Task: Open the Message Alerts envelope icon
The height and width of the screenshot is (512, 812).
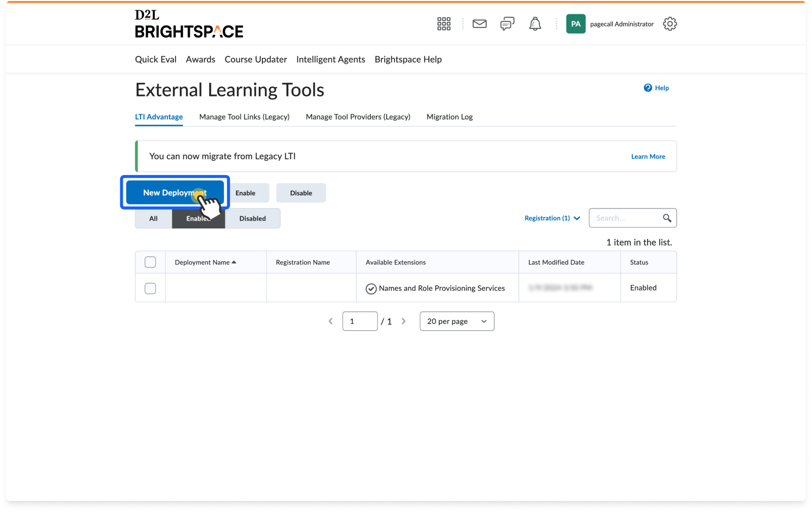Action: pos(480,24)
